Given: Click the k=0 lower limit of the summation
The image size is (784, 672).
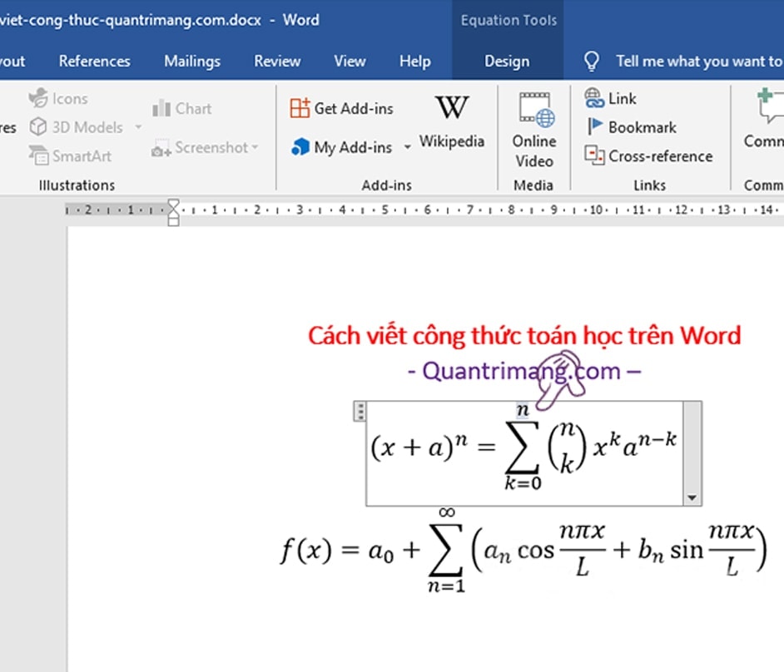Looking at the screenshot, I should [523, 483].
